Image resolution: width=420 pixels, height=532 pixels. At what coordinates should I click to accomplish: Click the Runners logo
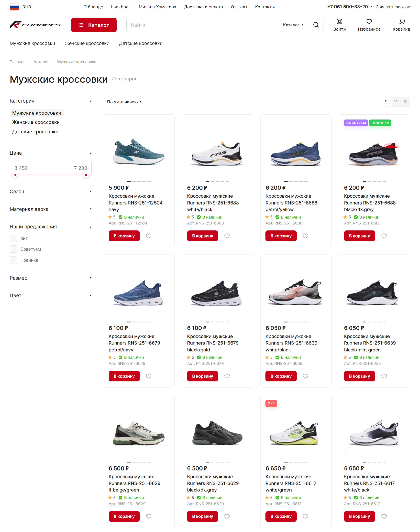35,25
